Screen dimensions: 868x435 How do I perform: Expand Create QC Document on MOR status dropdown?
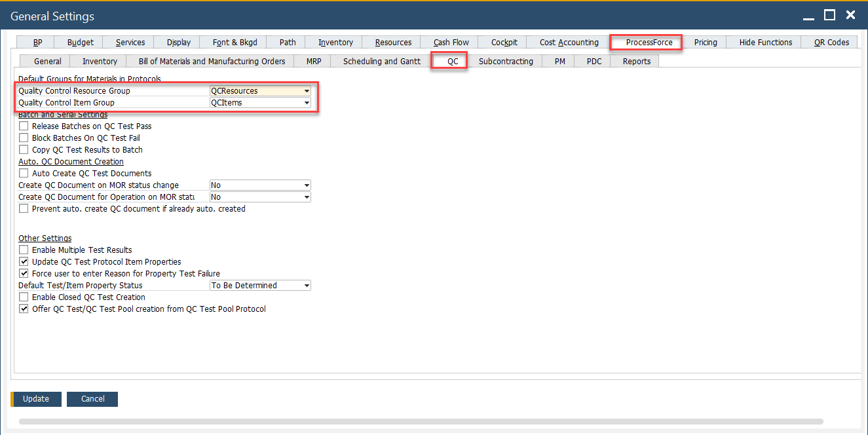(306, 185)
